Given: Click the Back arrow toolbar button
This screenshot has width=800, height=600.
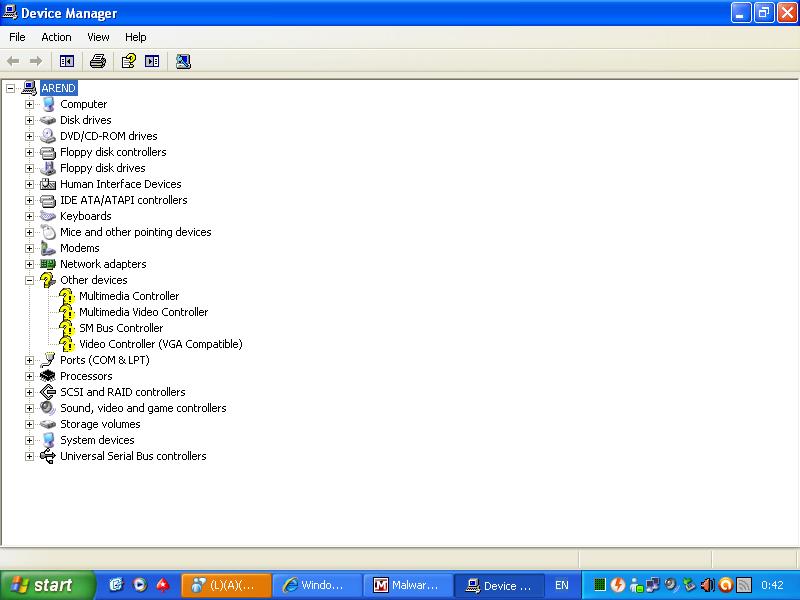Looking at the screenshot, I should pyautogui.click(x=13, y=61).
